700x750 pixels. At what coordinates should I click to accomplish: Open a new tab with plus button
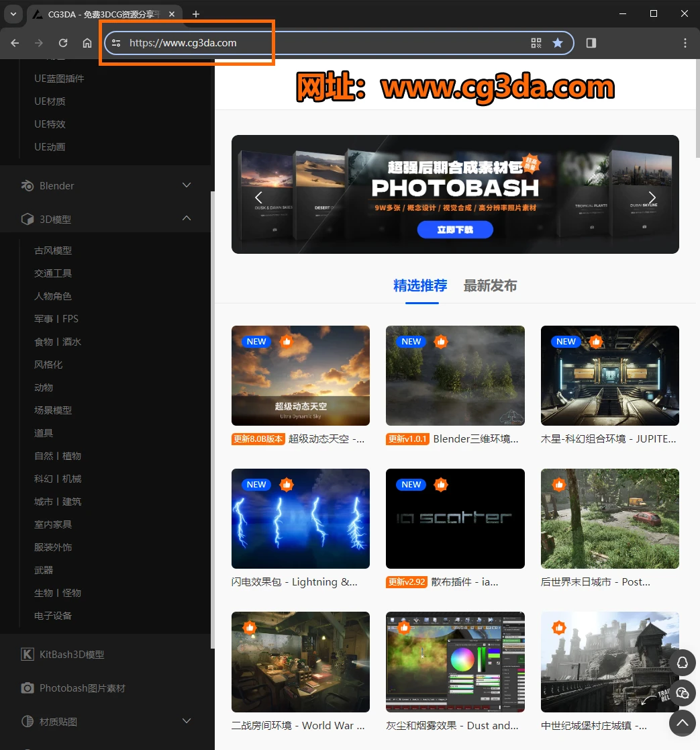195,14
